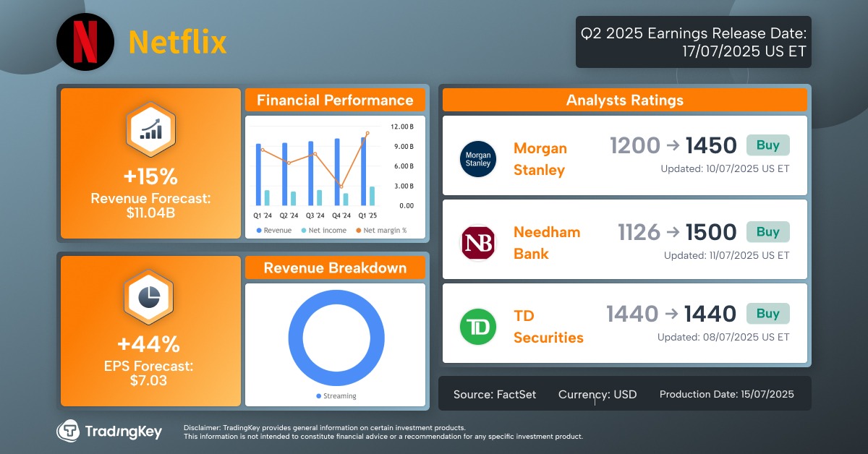Expand the Analysts Ratings header
868x454 pixels.
pyautogui.click(x=624, y=100)
